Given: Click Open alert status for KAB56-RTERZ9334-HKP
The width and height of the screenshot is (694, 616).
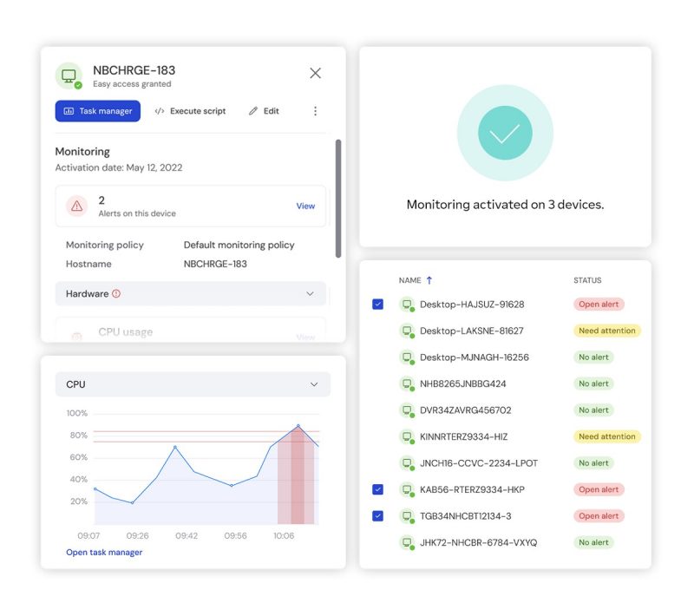Looking at the screenshot, I should pyautogui.click(x=599, y=489).
